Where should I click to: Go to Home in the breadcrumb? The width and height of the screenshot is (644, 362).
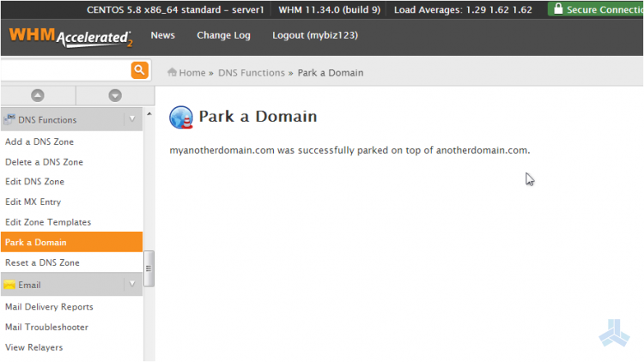192,73
